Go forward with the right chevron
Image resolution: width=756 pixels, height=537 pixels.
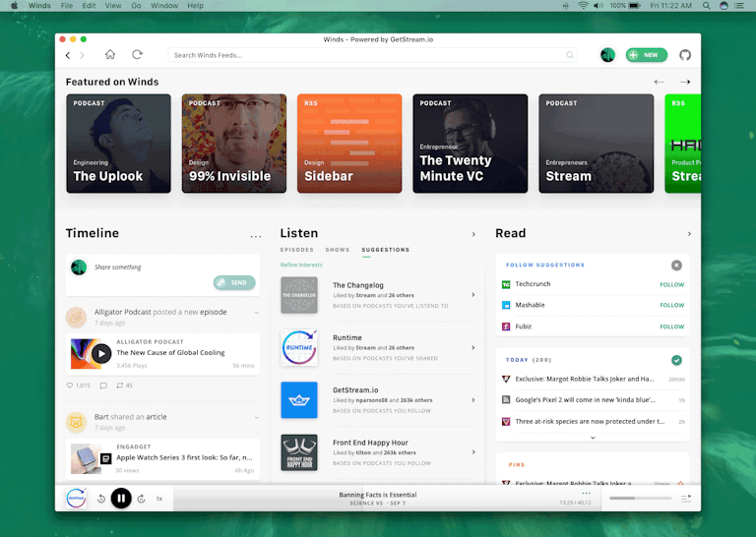pyautogui.click(x=82, y=55)
